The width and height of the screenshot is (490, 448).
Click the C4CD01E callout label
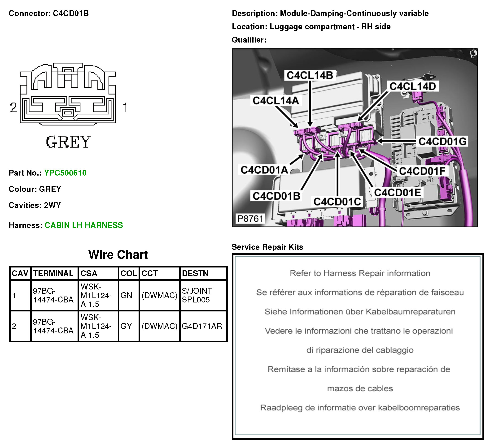397,193
